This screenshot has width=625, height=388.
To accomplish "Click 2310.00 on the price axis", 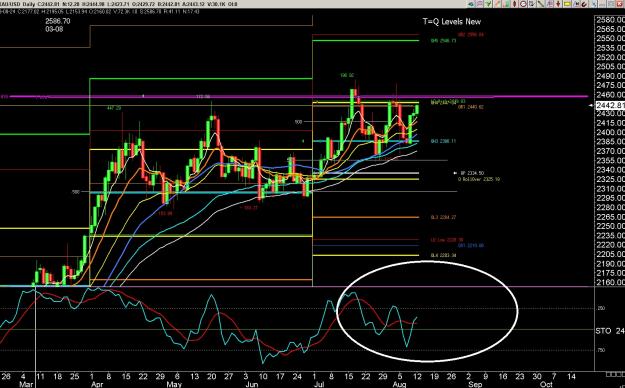I will click(610, 188).
